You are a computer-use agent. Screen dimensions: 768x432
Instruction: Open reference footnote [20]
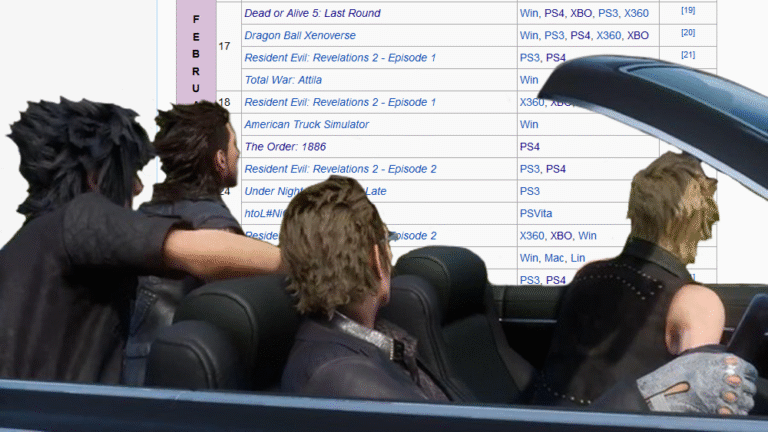tap(688, 32)
